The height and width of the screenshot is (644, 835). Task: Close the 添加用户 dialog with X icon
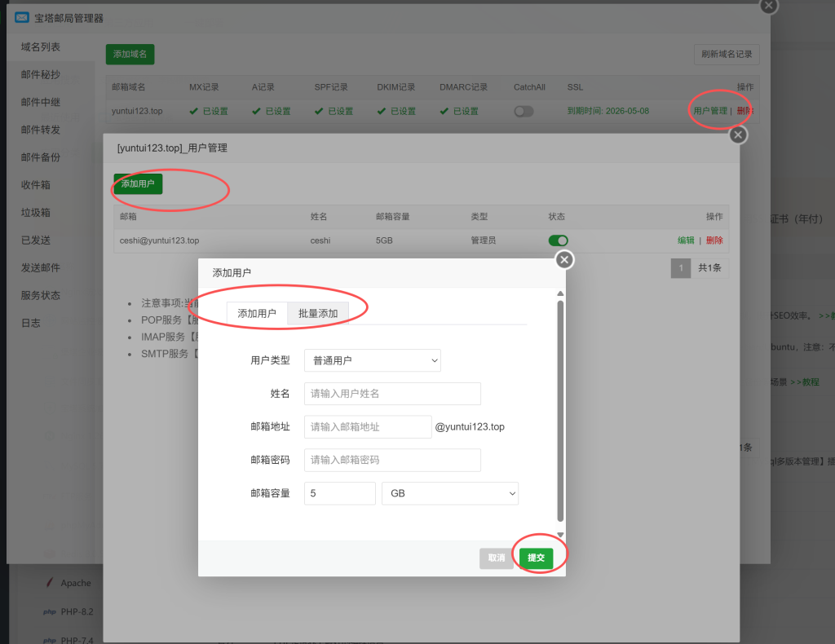click(564, 260)
